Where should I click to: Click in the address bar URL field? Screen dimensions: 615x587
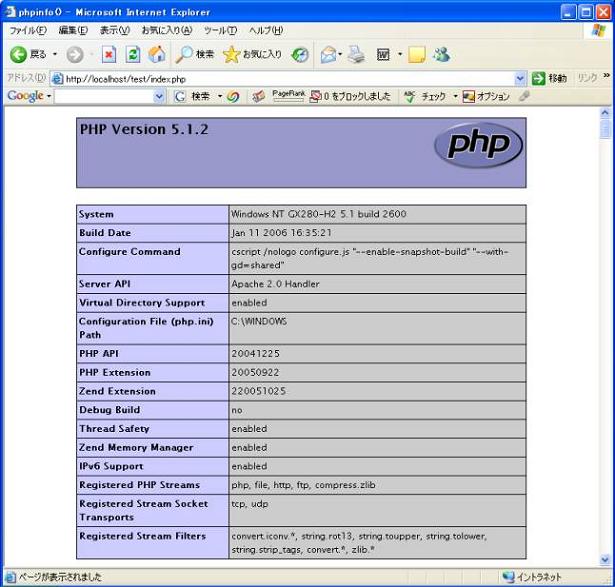coord(288,79)
